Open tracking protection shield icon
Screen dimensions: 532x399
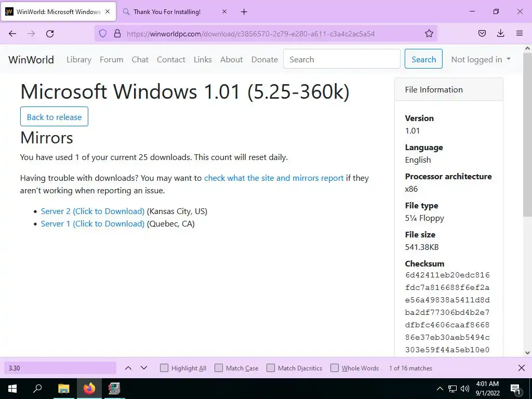click(x=103, y=33)
